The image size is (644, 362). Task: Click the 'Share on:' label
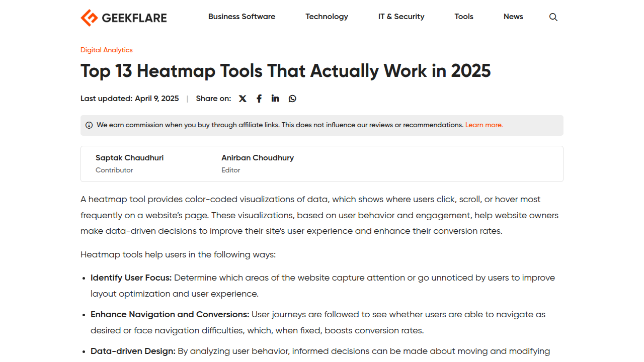point(213,99)
